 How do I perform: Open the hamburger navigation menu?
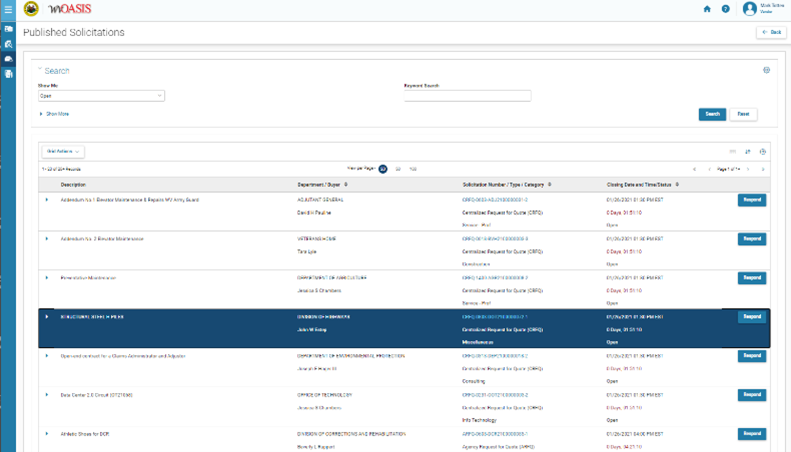pos(8,9)
